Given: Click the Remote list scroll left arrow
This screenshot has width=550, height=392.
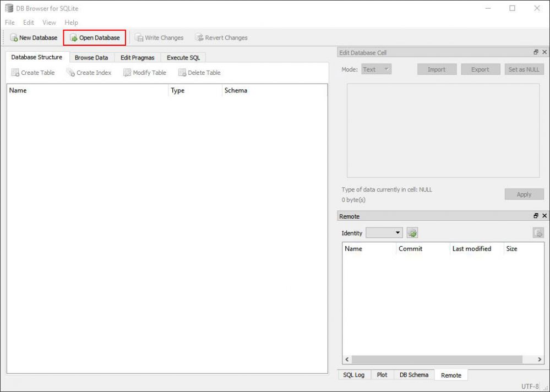Looking at the screenshot, I should click(347, 360).
